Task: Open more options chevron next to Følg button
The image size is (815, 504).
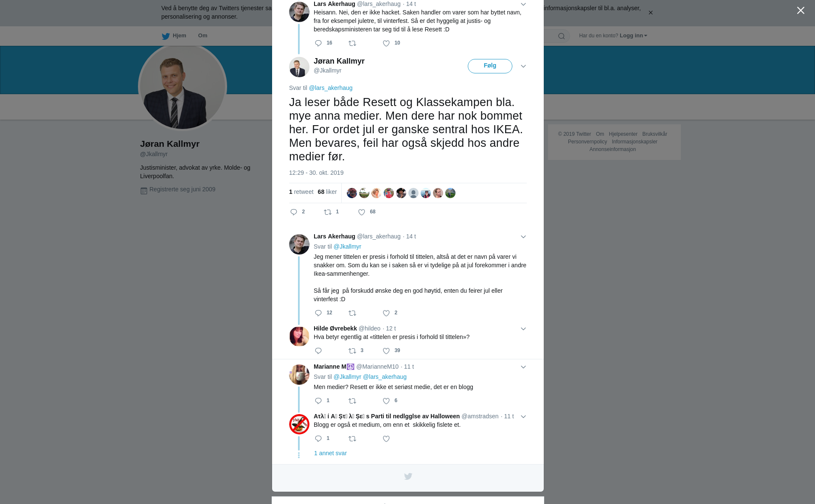Action: [523, 66]
